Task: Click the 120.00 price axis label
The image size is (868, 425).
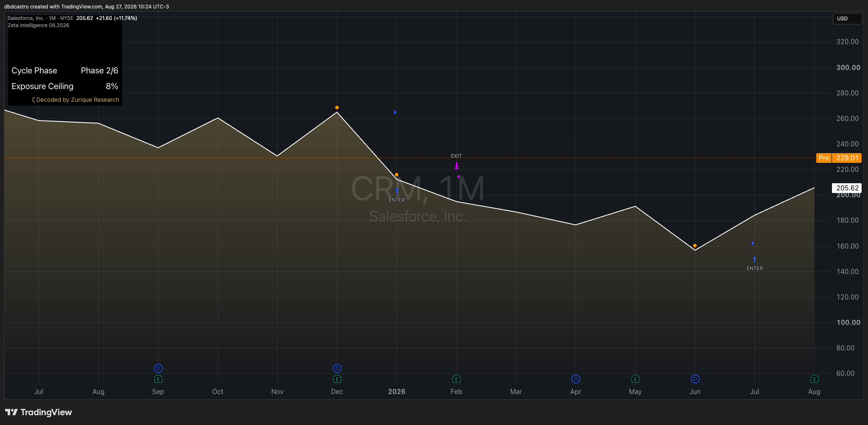Action: coord(848,297)
